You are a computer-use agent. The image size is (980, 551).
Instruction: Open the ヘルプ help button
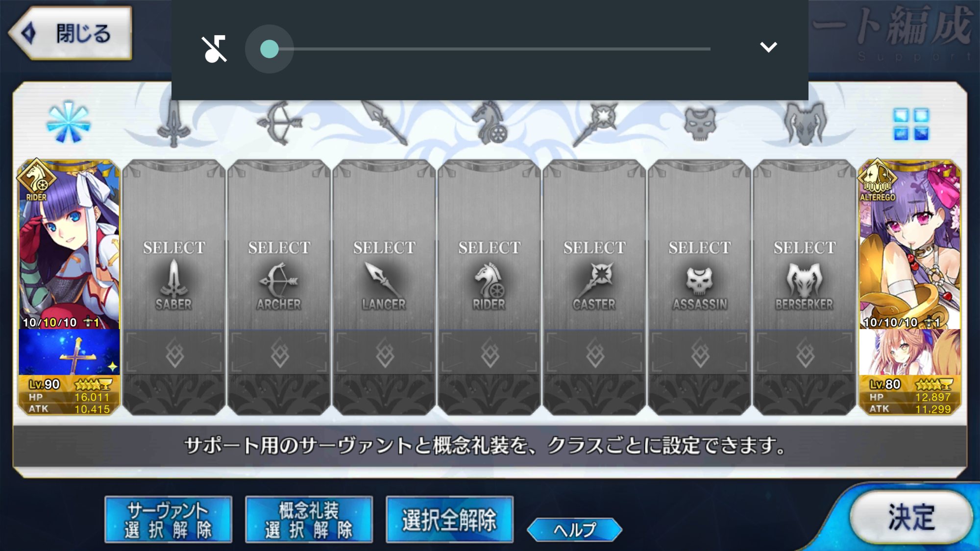(575, 529)
